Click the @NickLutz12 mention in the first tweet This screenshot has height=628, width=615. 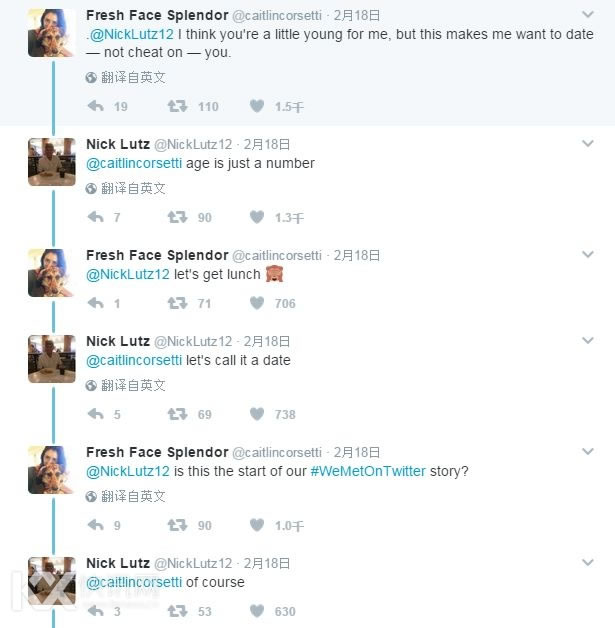pos(132,34)
